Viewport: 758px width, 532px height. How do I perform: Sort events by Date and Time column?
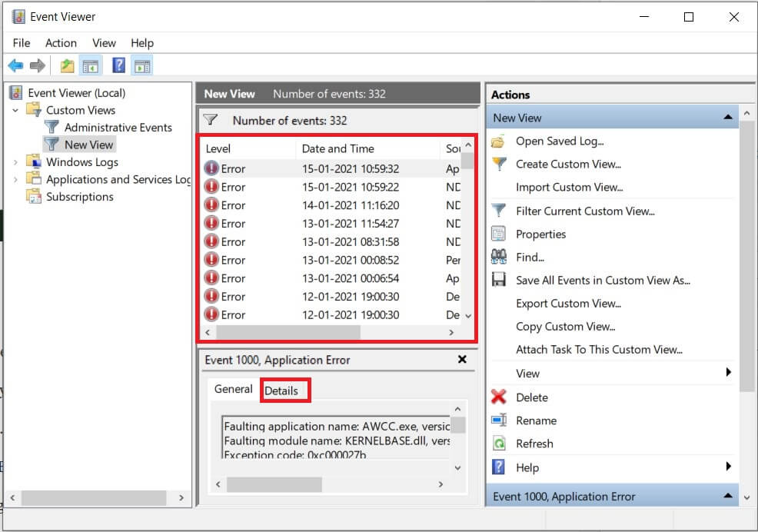click(x=338, y=148)
